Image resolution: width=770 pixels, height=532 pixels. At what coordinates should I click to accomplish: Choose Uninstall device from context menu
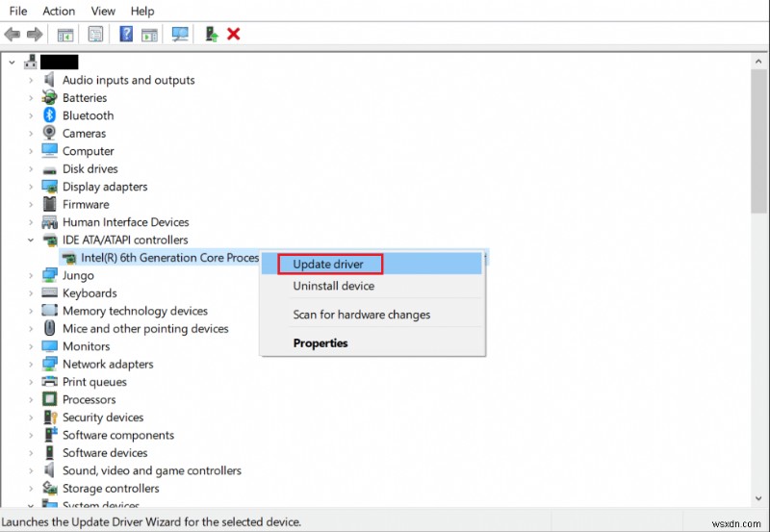click(372, 286)
